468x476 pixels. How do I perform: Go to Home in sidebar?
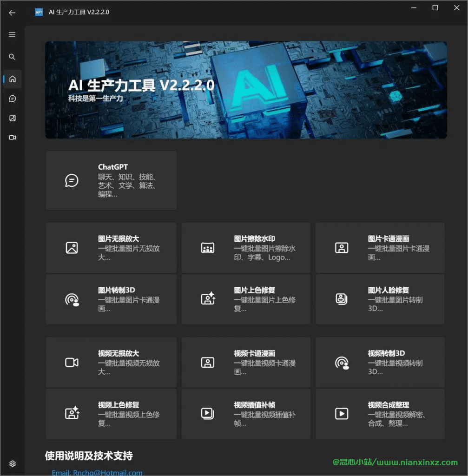[13, 79]
